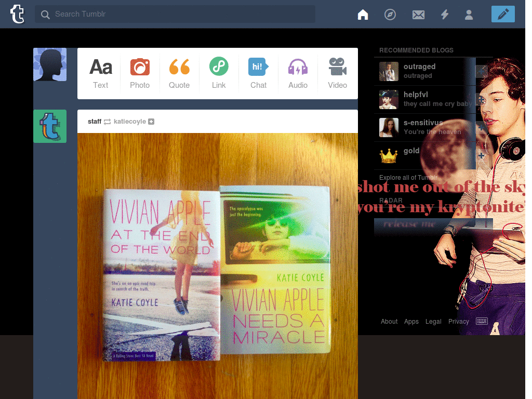532x399 pixels.
Task: Click the blue compose pencil button
Action: [x=503, y=14]
